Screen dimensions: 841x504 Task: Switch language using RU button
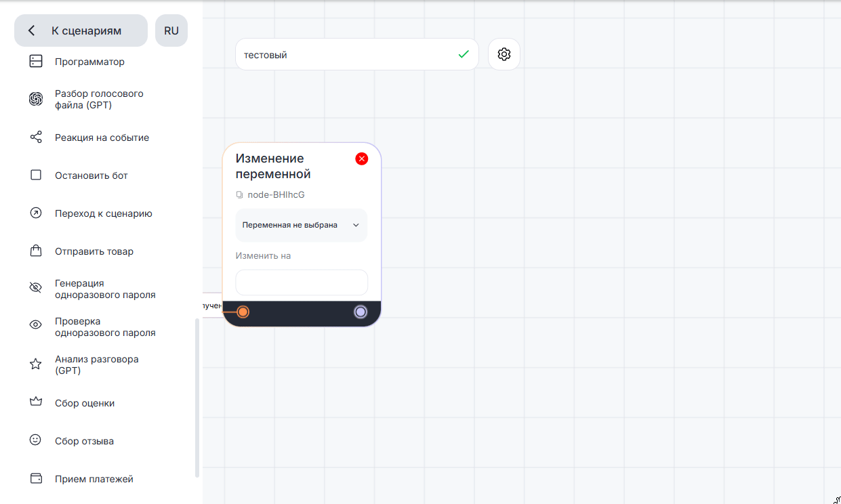(x=171, y=30)
